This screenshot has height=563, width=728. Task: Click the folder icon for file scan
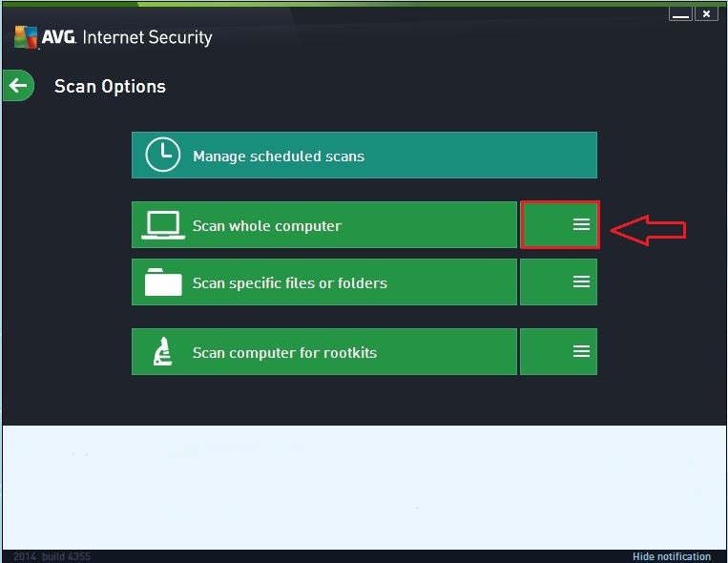163,281
